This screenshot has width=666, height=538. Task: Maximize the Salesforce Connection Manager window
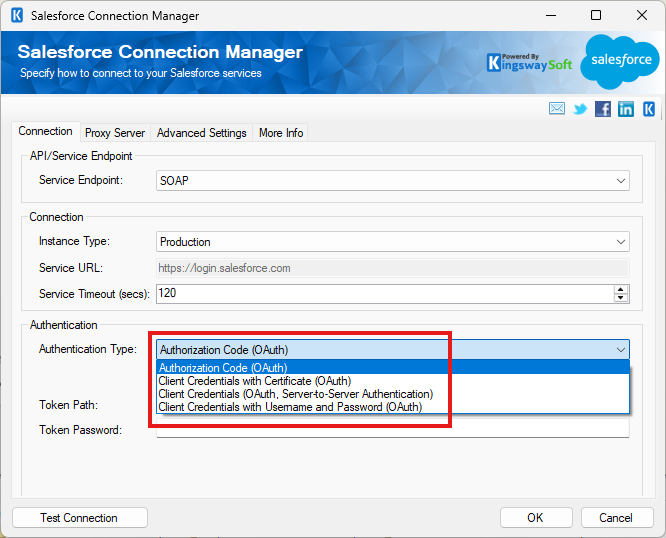[x=596, y=15]
